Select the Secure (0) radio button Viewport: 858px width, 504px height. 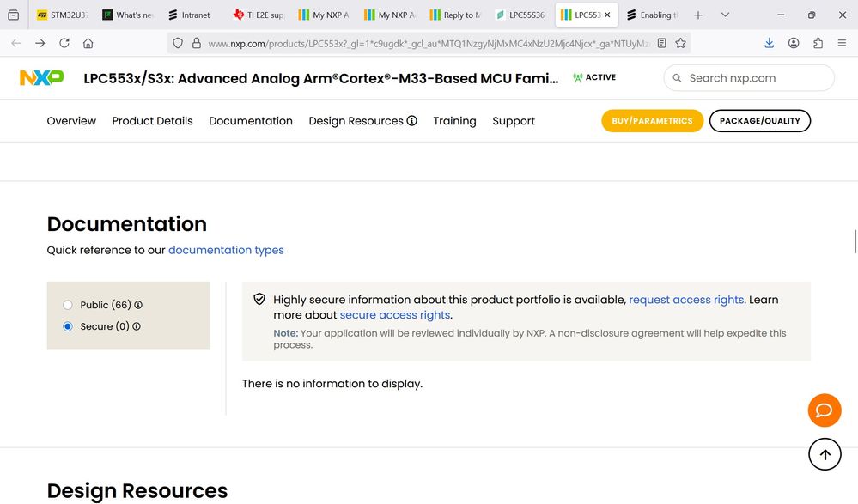68,326
